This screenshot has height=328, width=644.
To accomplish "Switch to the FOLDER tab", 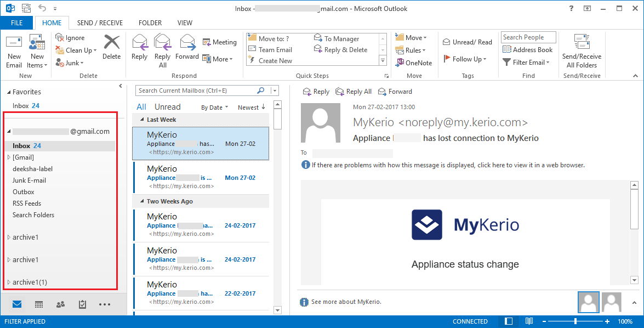I will click(150, 23).
